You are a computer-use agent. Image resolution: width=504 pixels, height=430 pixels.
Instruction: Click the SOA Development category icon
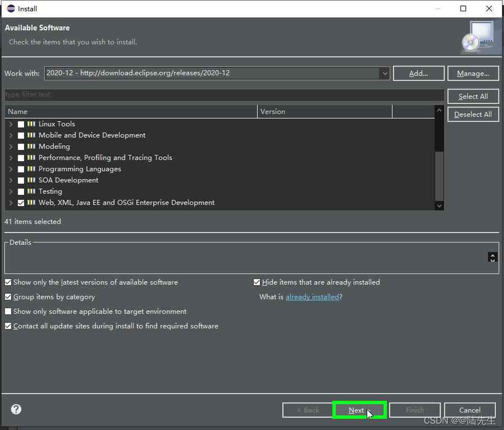[31, 180]
